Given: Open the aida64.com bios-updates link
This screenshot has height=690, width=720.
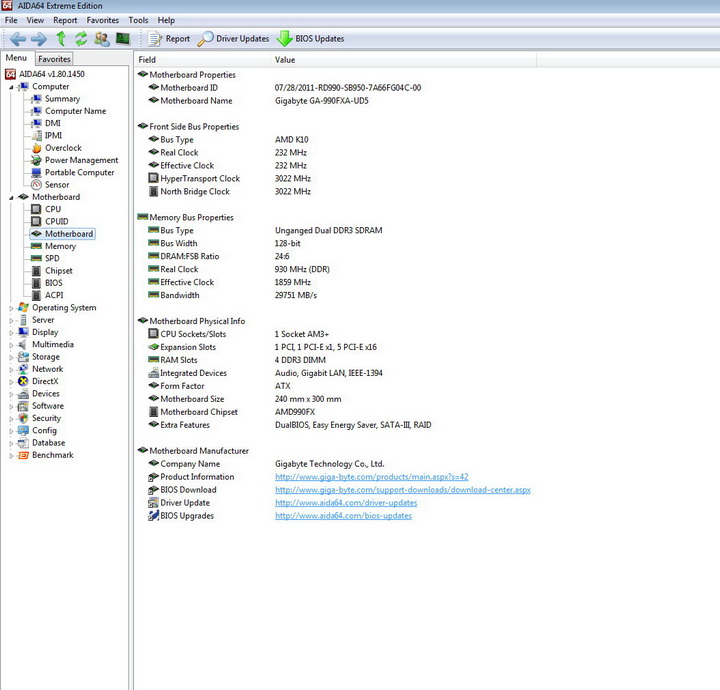Looking at the screenshot, I should [x=343, y=516].
